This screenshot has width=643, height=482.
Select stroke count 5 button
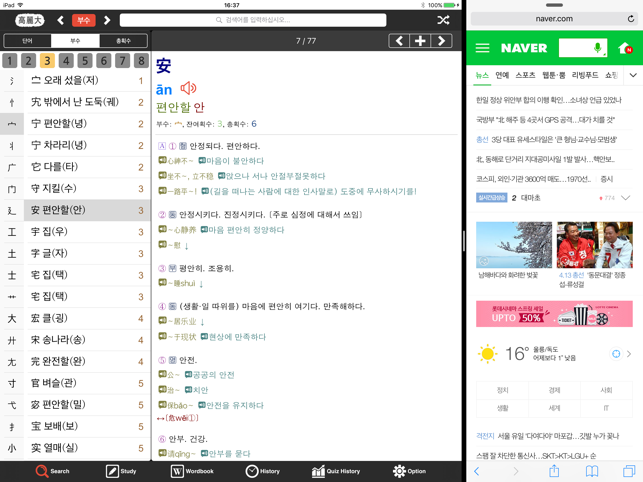[x=85, y=61]
